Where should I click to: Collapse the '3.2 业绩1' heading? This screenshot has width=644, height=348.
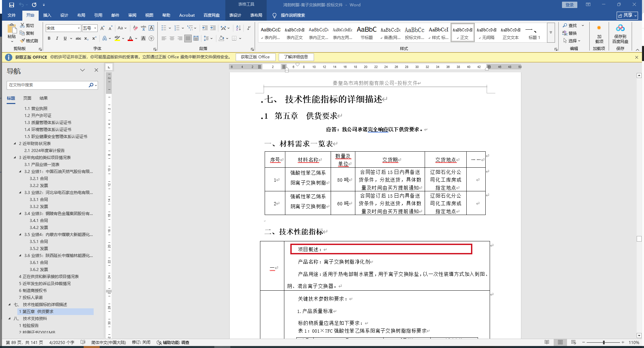click(x=20, y=172)
